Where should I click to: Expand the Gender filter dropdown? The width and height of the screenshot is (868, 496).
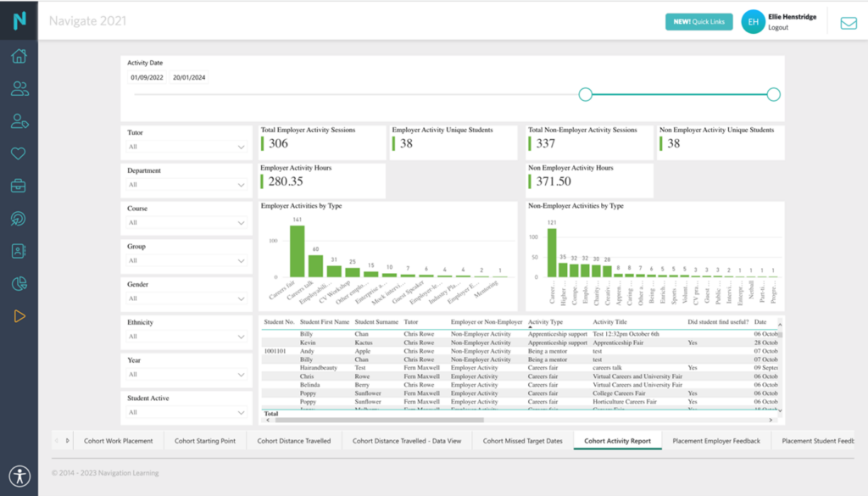pos(186,298)
